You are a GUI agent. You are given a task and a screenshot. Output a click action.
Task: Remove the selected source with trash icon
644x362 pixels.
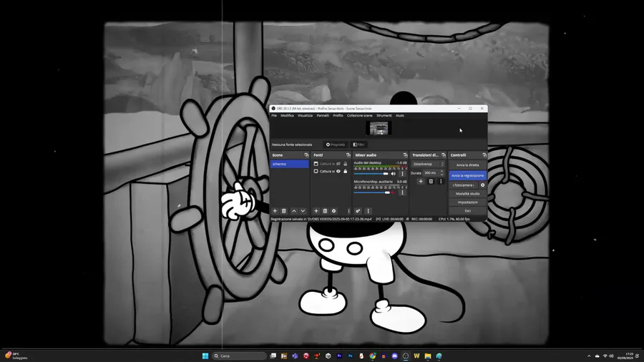[325, 211]
